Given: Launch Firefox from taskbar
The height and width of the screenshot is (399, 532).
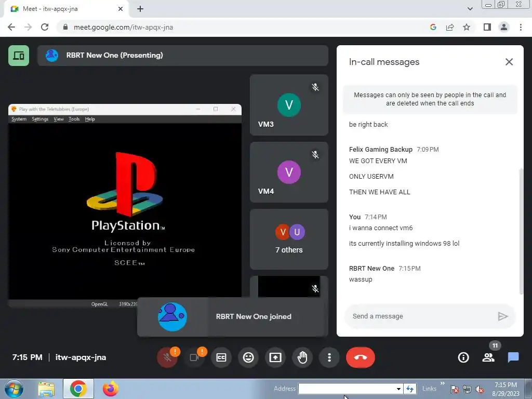Looking at the screenshot, I should (x=111, y=389).
